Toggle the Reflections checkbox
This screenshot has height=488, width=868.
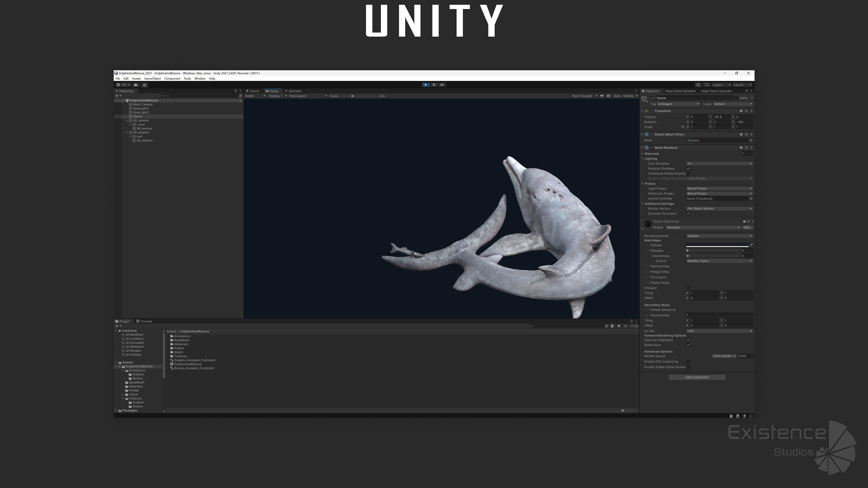pos(688,345)
